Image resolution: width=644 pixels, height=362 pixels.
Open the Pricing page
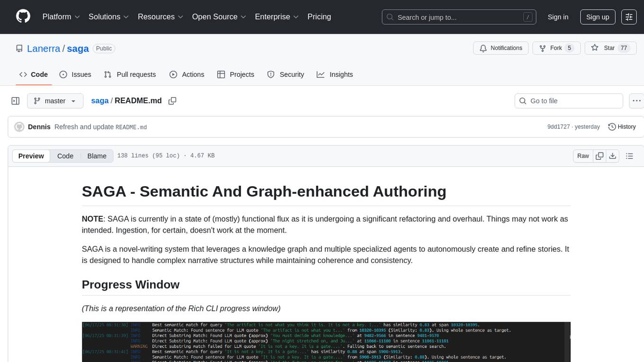click(319, 17)
